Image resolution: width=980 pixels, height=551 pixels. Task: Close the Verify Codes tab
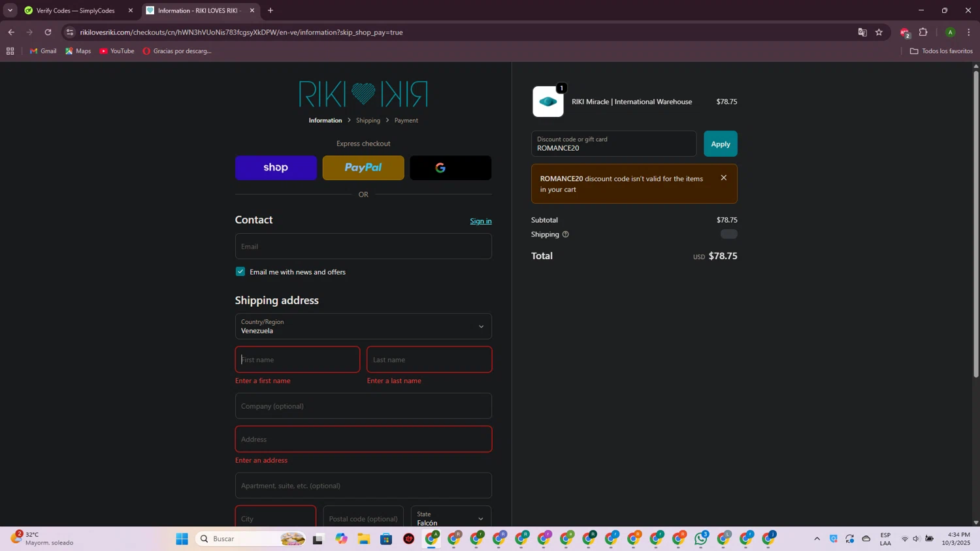point(130,10)
